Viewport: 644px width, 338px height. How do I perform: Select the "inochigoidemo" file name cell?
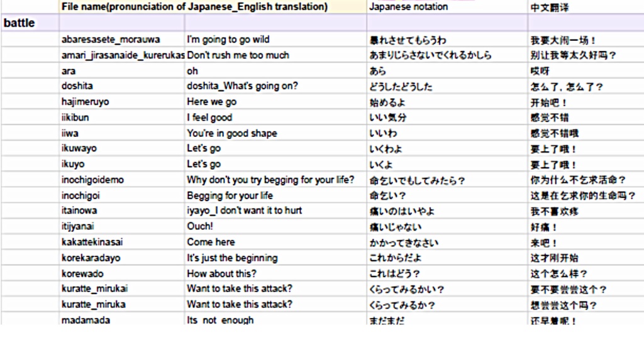click(92, 180)
